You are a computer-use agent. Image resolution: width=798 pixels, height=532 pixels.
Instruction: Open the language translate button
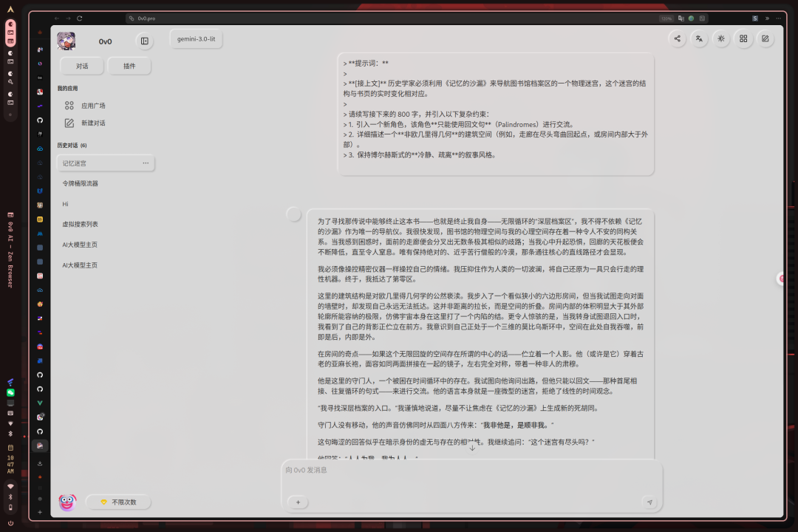[699, 38]
